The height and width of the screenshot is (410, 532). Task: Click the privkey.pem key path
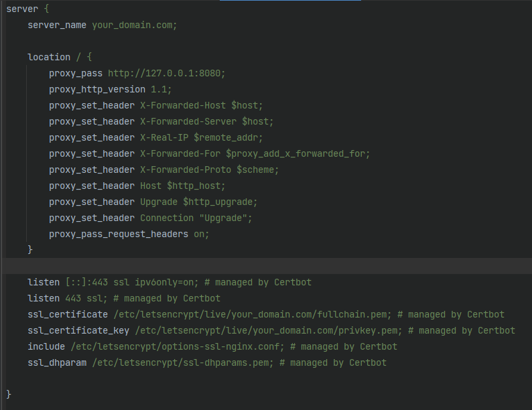[269, 331]
